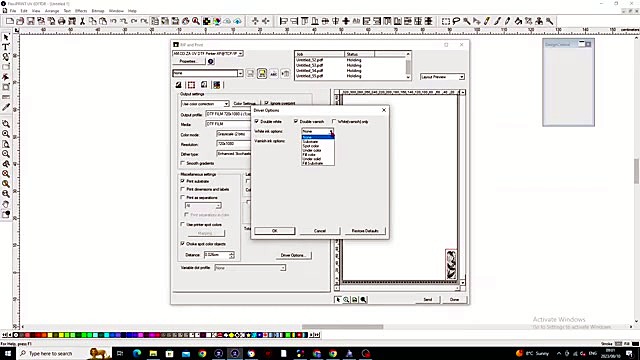Click the paint bucket fill icon

[x=518, y=21]
